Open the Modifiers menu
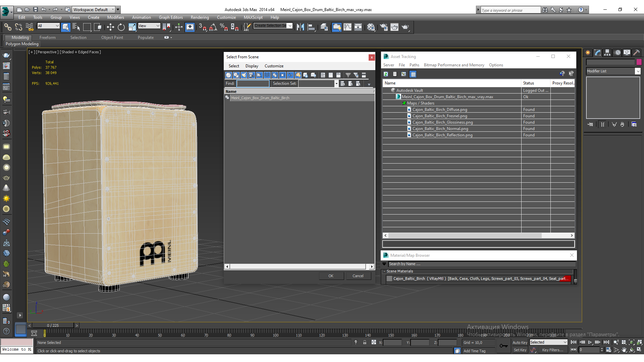This screenshot has height=362, width=644. 115,17
